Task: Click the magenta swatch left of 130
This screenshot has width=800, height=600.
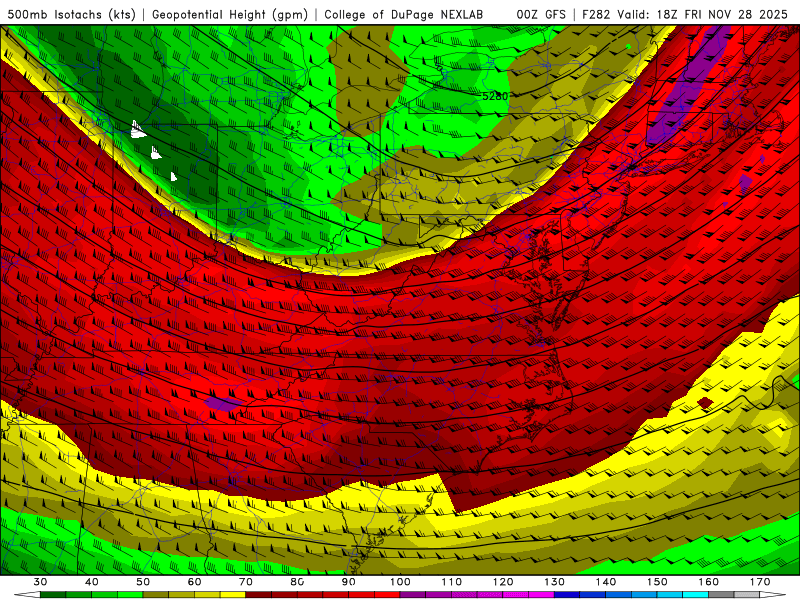Action: tap(541, 595)
